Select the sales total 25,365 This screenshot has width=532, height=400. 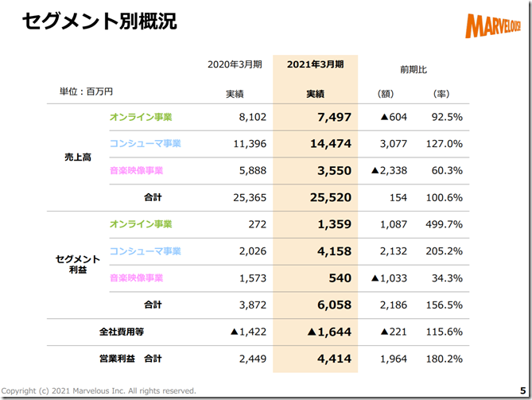tap(250, 197)
